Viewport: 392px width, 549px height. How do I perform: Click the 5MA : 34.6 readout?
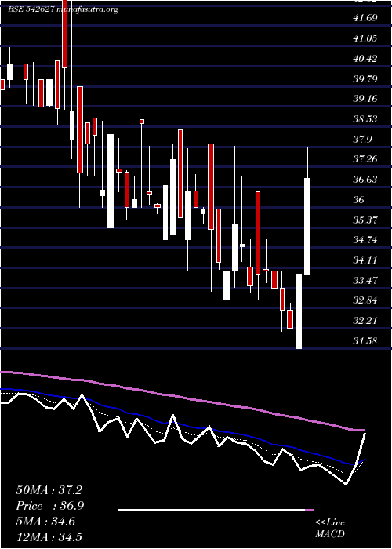[x=45, y=522]
